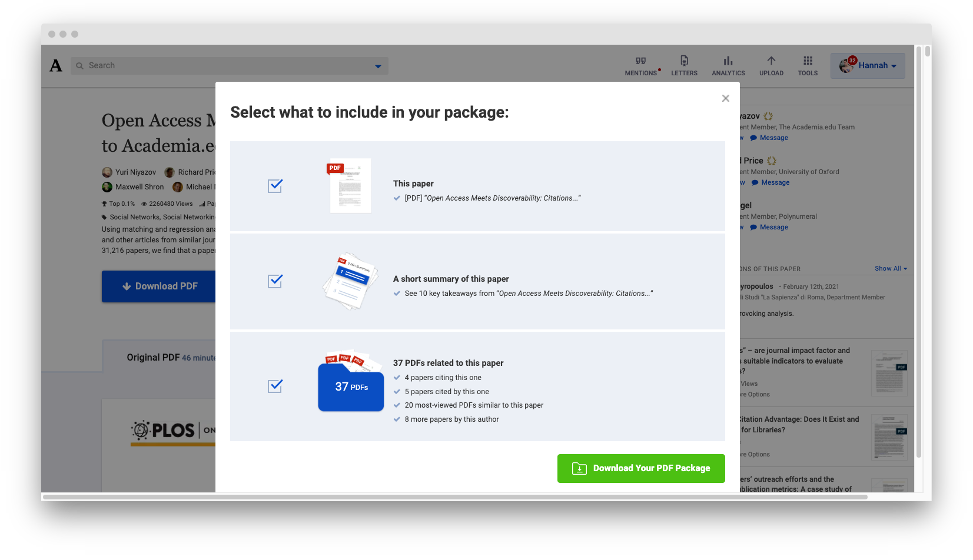Screen dimensions: 973x560
Task: Select the Original PDF tab
Action: (153, 357)
